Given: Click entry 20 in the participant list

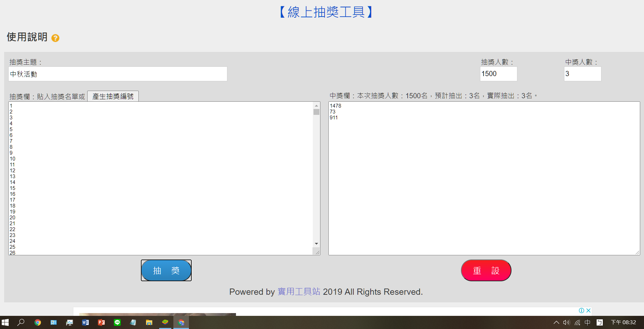Looking at the screenshot, I should (x=12, y=218).
